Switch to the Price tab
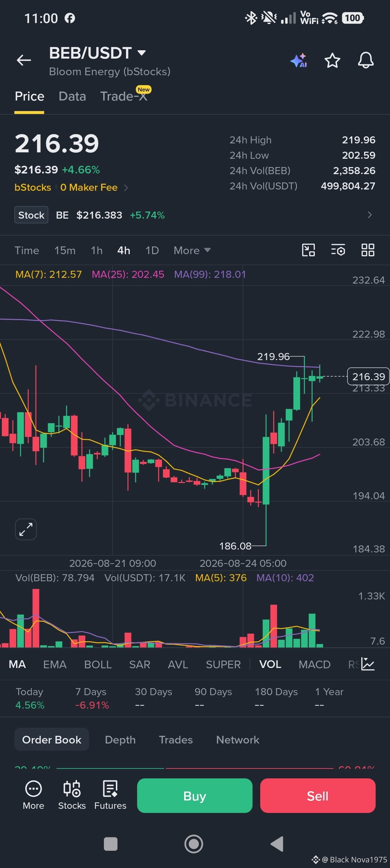390x868 pixels. [x=29, y=96]
